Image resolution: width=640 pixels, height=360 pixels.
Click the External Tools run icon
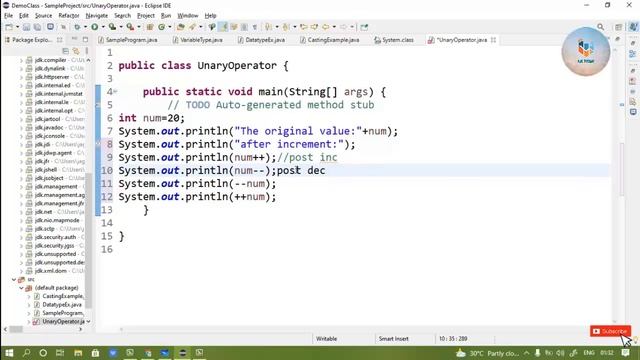click(130, 27)
